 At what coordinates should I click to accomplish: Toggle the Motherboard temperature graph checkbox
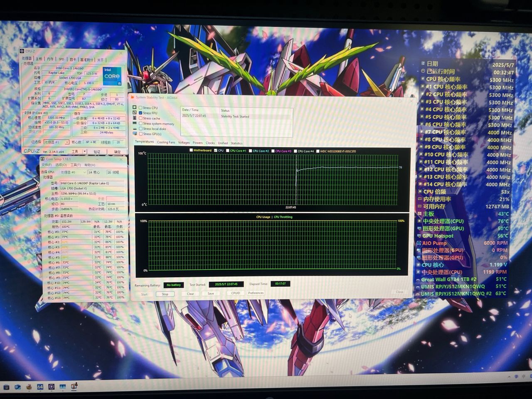[x=191, y=150]
